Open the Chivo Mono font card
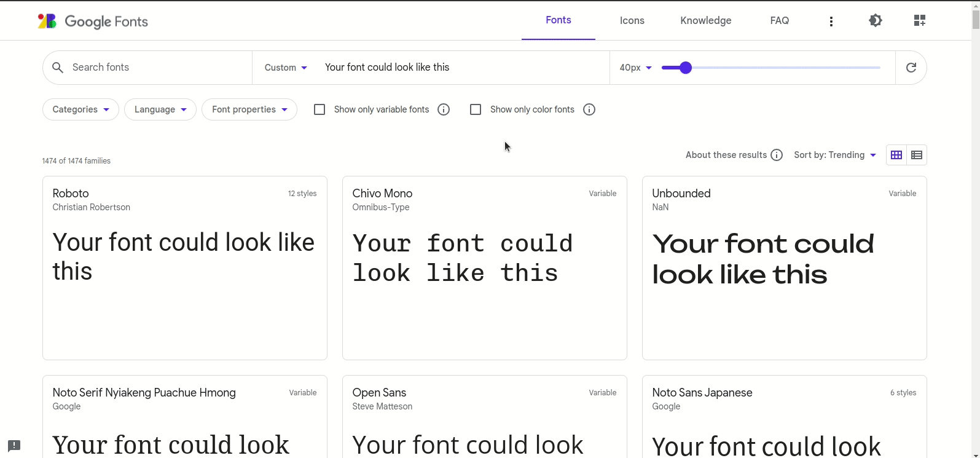Image resolution: width=980 pixels, height=458 pixels. click(485, 268)
